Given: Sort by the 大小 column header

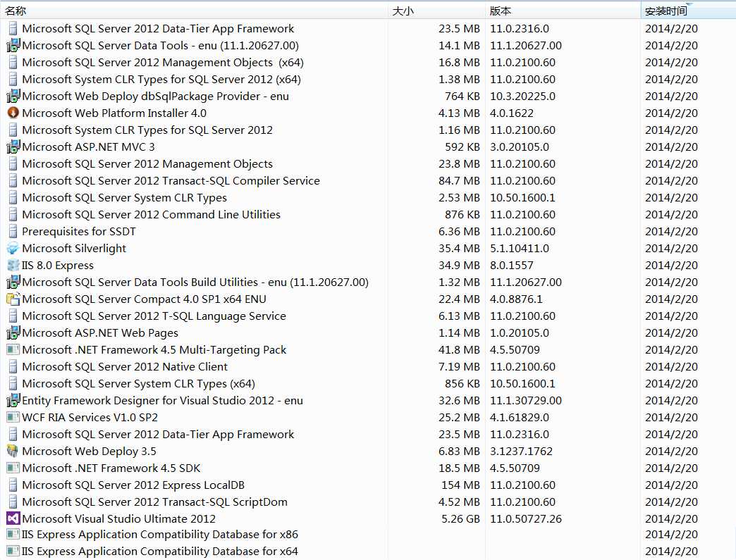Looking at the screenshot, I should click(x=436, y=11).
